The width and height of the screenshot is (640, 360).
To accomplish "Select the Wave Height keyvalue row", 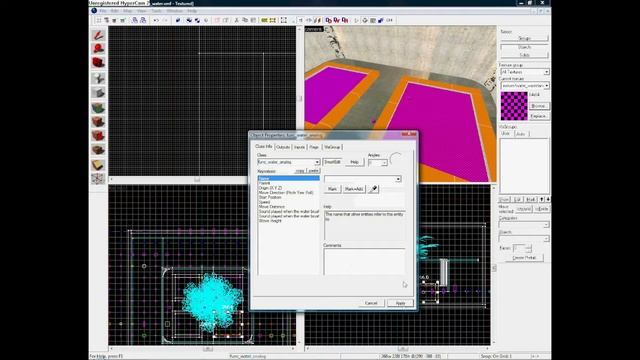I will click(x=289, y=221).
